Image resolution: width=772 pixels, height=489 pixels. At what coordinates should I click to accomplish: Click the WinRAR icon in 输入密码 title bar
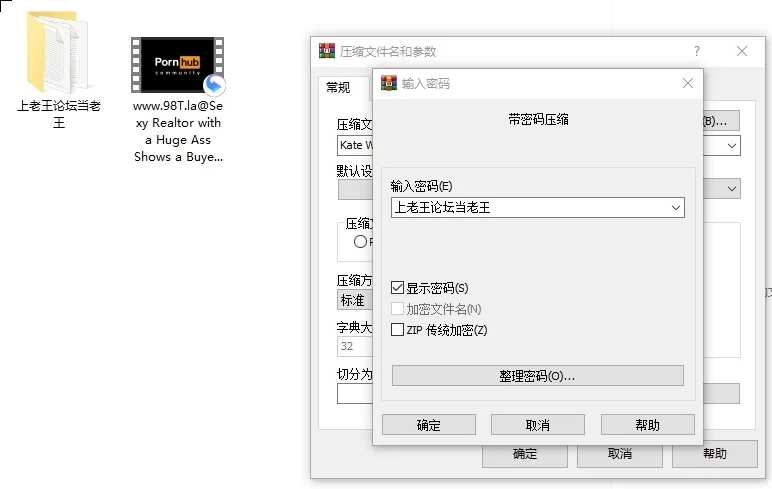point(389,83)
